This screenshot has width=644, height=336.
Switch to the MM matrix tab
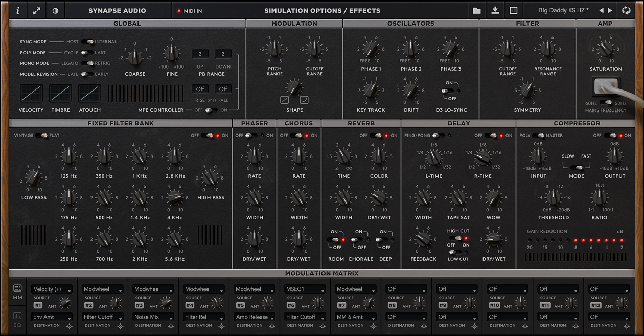pyautogui.click(x=17, y=293)
